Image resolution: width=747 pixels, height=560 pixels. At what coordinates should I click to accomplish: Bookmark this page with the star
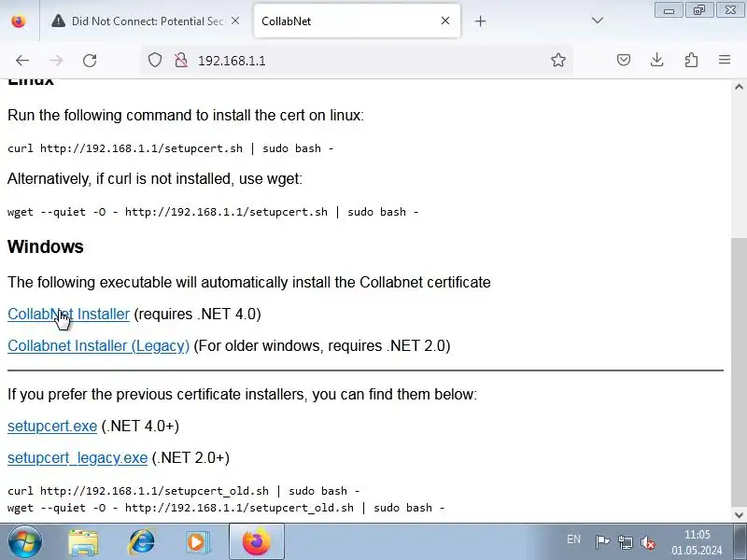pyautogui.click(x=557, y=60)
